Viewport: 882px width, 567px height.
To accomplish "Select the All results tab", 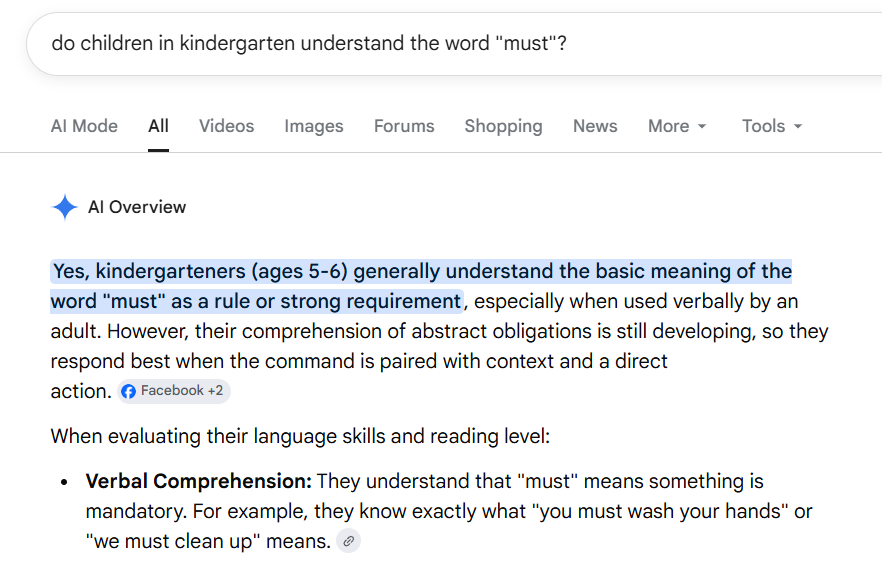I will pyautogui.click(x=159, y=126).
